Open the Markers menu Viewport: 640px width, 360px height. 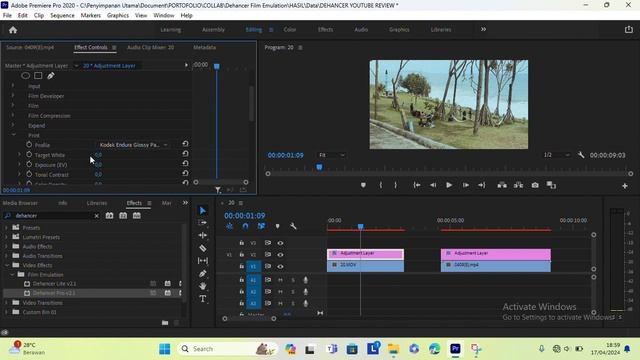[x=91, y=16]
